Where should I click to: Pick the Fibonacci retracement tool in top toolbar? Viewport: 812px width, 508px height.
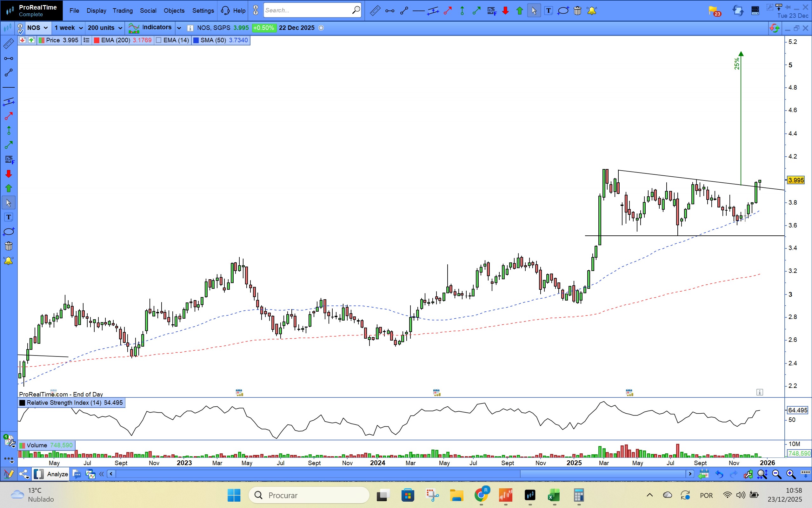[x=492, y=11]
